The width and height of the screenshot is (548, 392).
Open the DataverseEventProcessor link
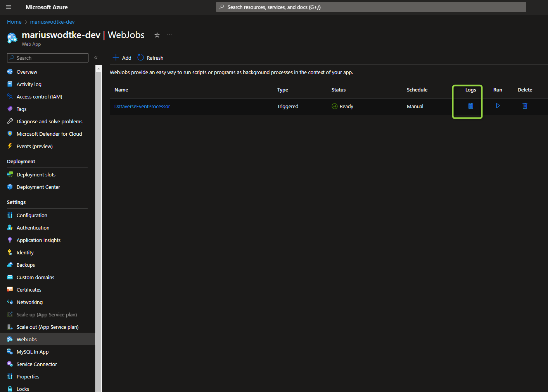point(142,107)
